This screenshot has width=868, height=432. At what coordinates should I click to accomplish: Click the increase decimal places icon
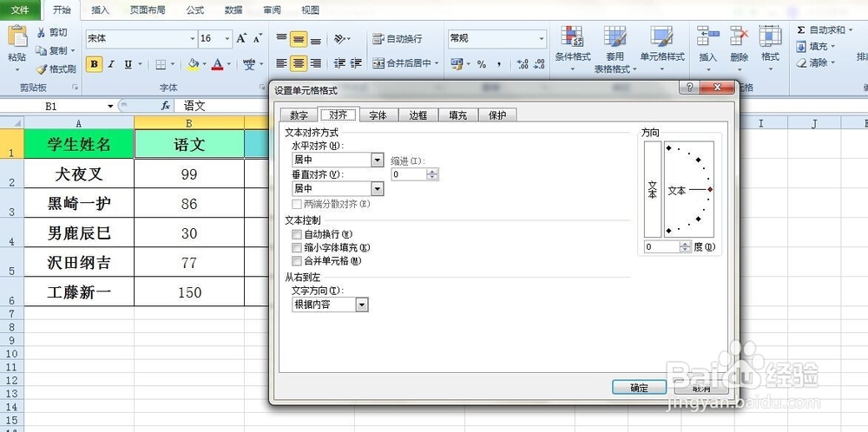point(522,64)
